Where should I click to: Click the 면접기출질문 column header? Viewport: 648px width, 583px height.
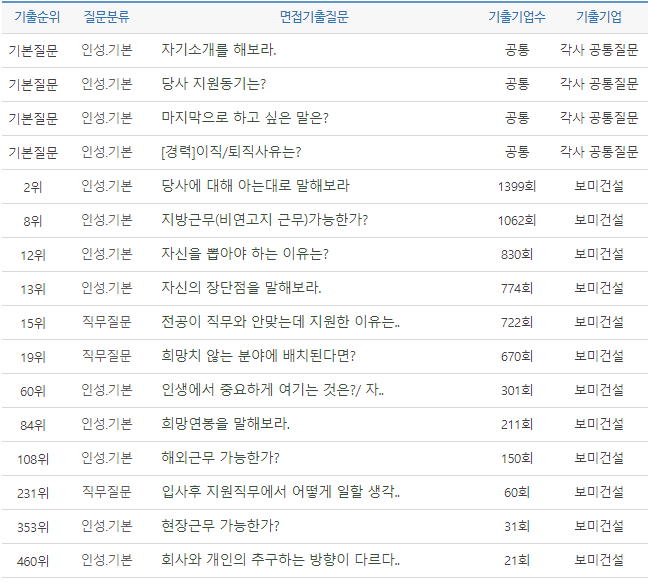314,17
